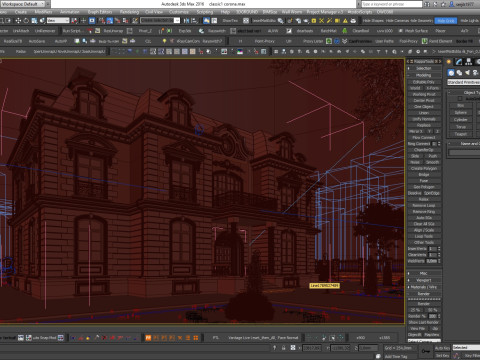Toggle the Hide Grids button
Screen dimensions: 480x360
[x=446, y=21]
